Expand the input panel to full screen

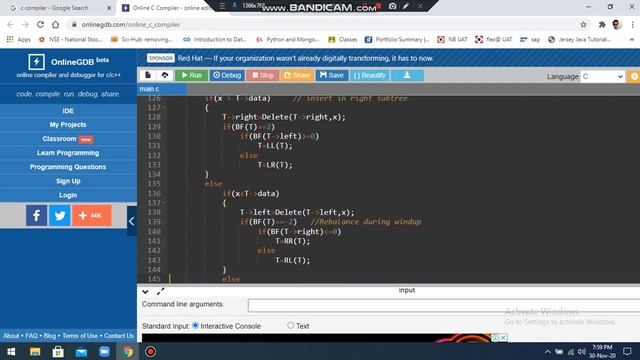pos(160,291)
